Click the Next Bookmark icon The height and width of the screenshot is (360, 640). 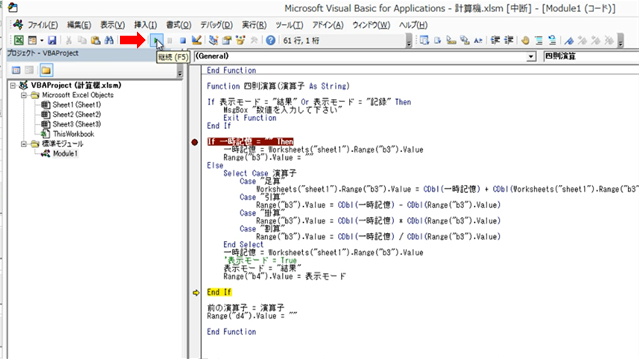click(582, 40)
